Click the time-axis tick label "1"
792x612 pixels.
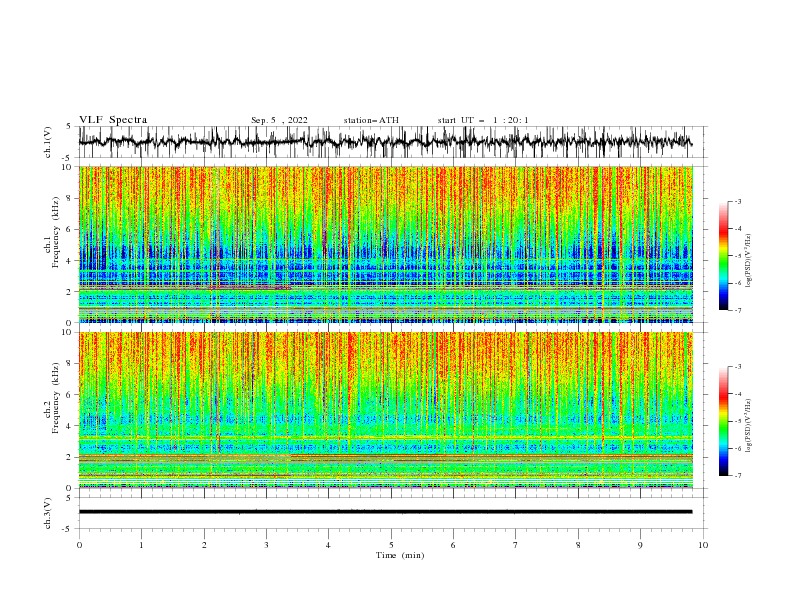tap(141, 545)
